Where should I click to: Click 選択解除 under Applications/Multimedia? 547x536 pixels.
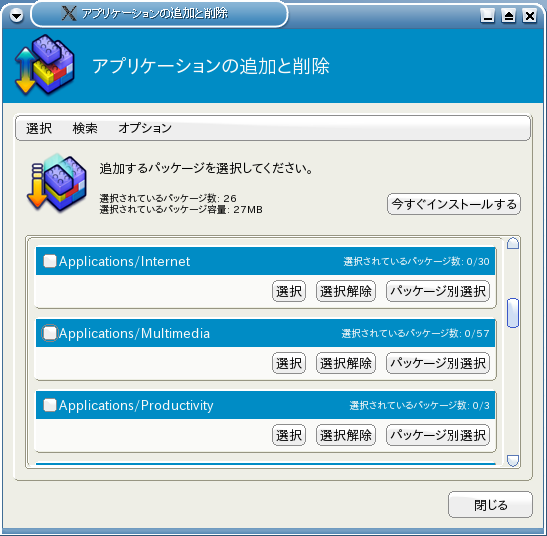pyautogui.click(x=346, y=363)
